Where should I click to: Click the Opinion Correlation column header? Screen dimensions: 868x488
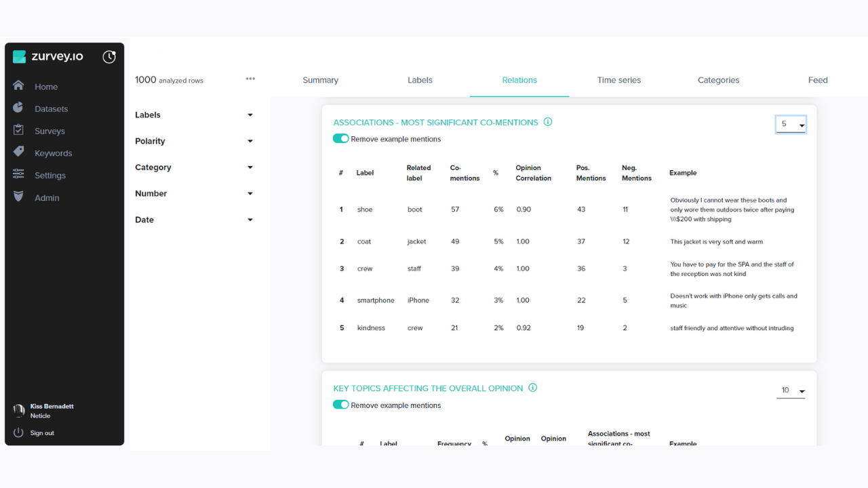tap(534, 173)
